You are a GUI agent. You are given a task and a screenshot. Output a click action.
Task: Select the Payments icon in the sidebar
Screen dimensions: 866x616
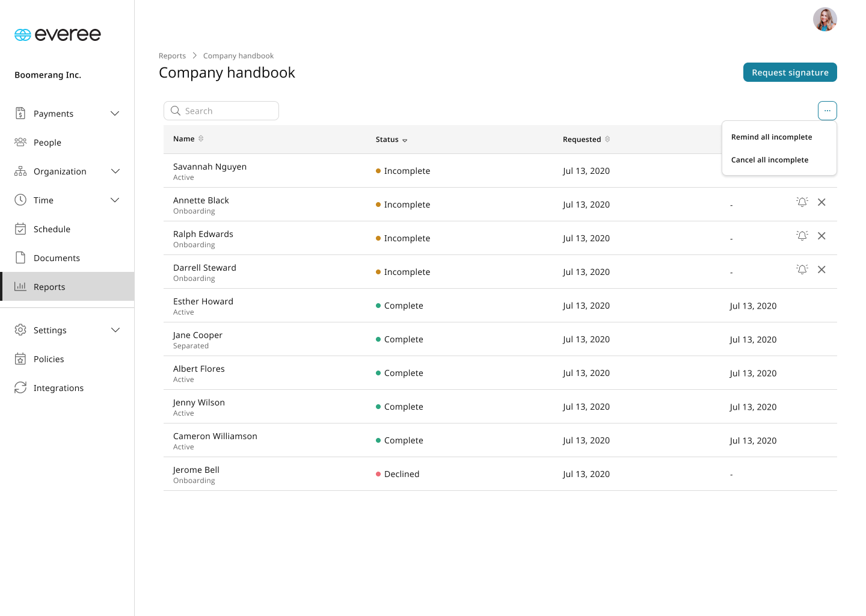click(x=20, y=113)
